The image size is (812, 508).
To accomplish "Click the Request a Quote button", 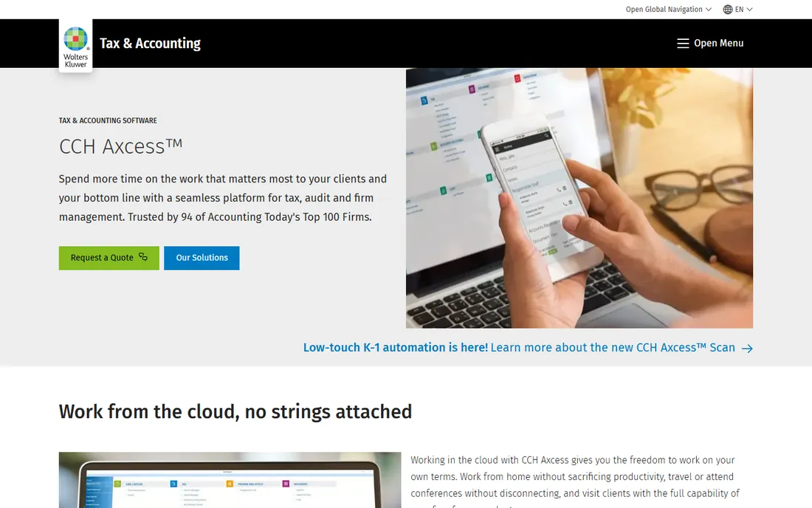I will point(109,258).
